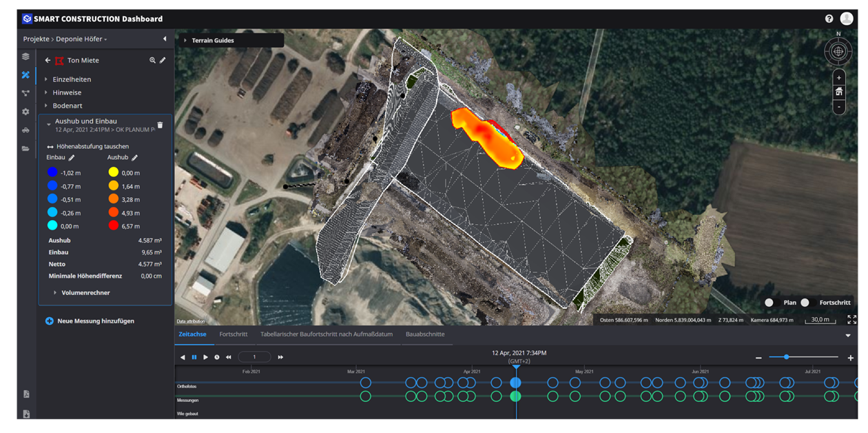Select the measurement tool in the left sidebar
Viewport: 868px width, 433px height.
pos(25,75)
